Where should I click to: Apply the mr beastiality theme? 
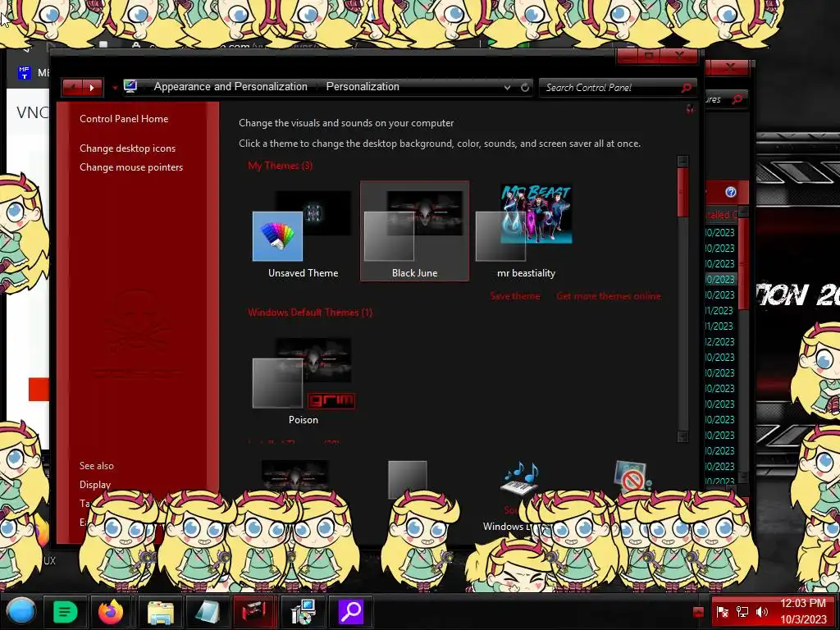pyautogui.click(x=526, y=231)
